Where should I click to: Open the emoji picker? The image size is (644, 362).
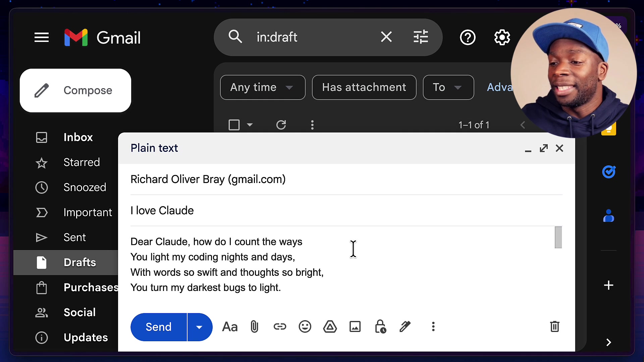tap(305, 327)
